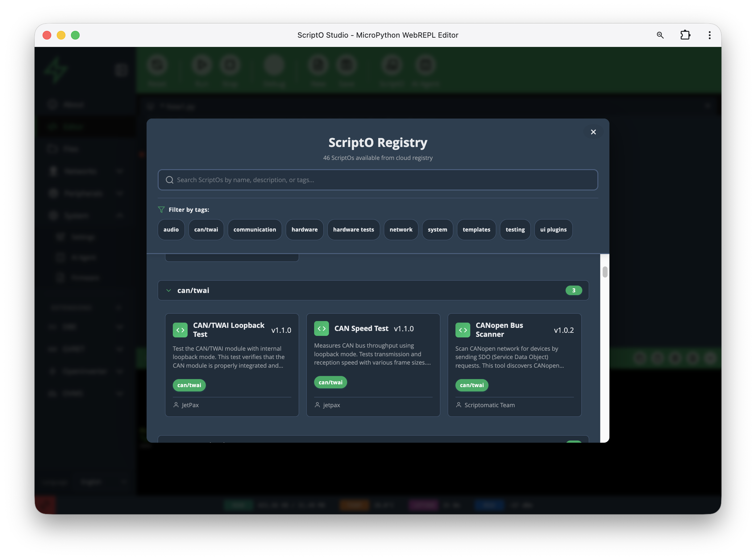
Task: Select the templates tag filter
Action: point(476,229)
